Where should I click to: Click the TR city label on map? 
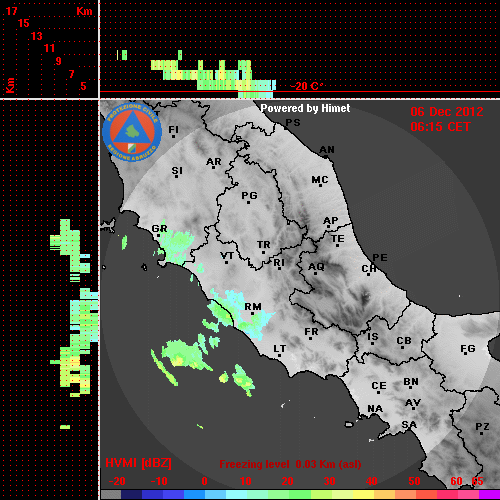coord(264,245)
